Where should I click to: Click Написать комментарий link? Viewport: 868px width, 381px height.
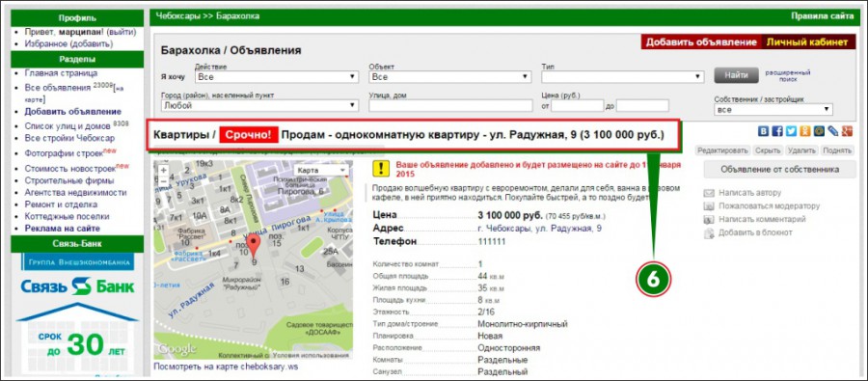762,219
